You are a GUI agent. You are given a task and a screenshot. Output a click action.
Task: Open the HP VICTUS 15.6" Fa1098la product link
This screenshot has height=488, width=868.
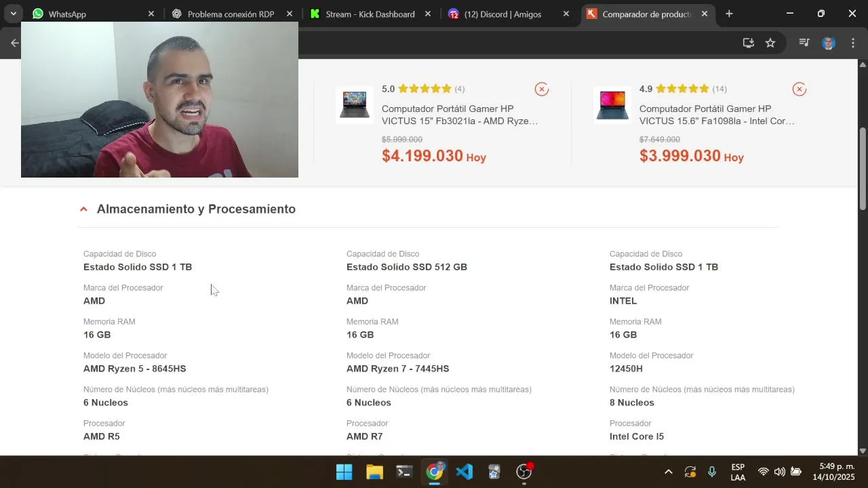717,115
